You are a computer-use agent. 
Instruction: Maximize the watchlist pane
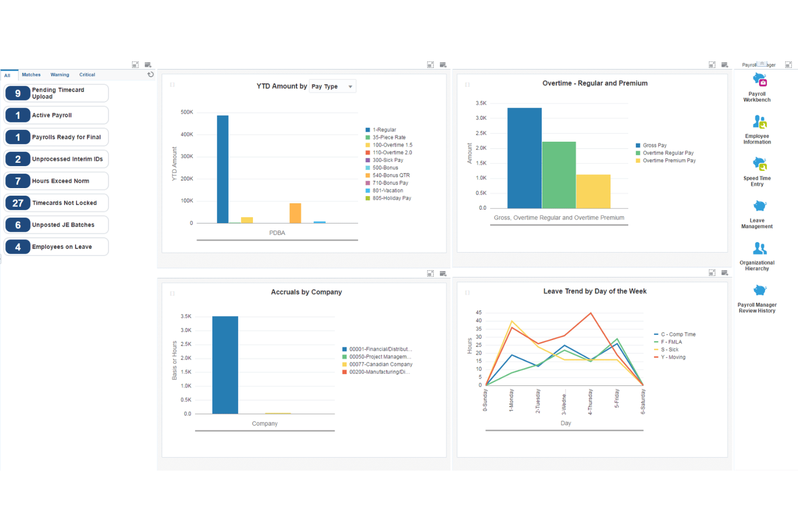135,65
